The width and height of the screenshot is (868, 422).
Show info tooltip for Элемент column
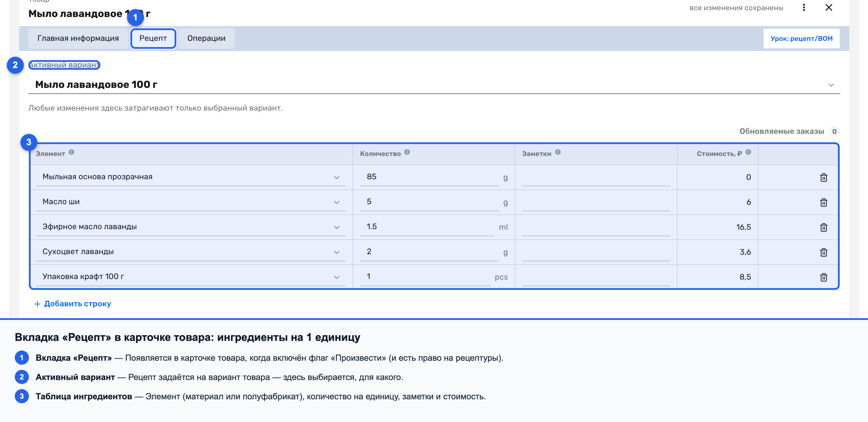pos(71,152)
